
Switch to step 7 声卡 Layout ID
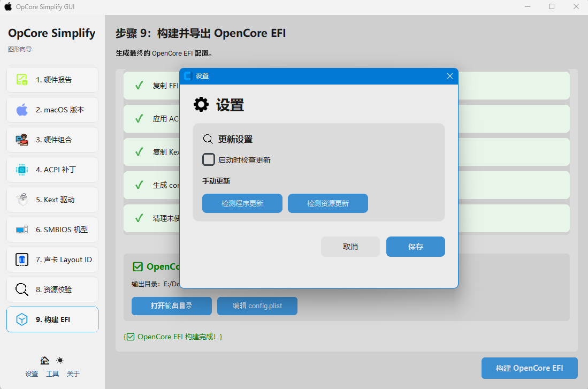click(x=52, y=260)
